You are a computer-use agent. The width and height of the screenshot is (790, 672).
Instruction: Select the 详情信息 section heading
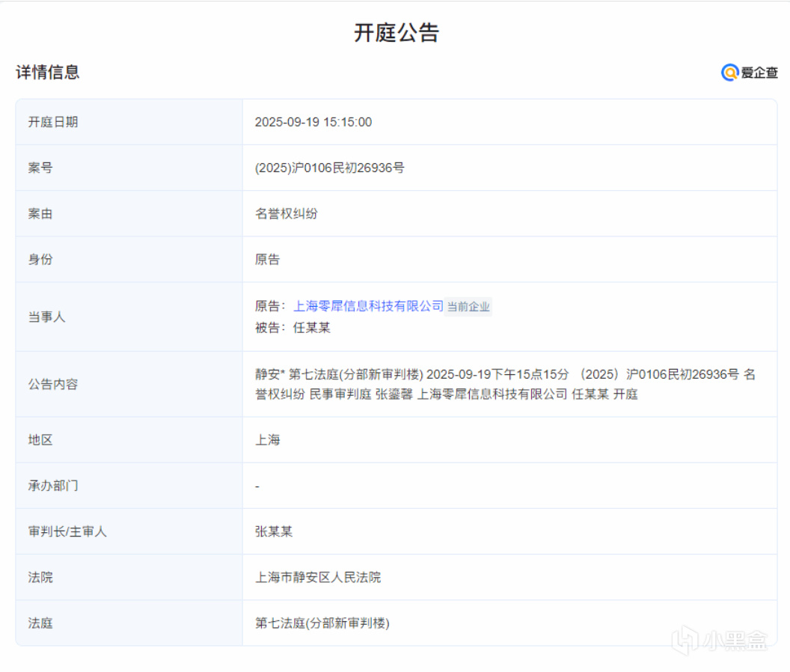48,72
